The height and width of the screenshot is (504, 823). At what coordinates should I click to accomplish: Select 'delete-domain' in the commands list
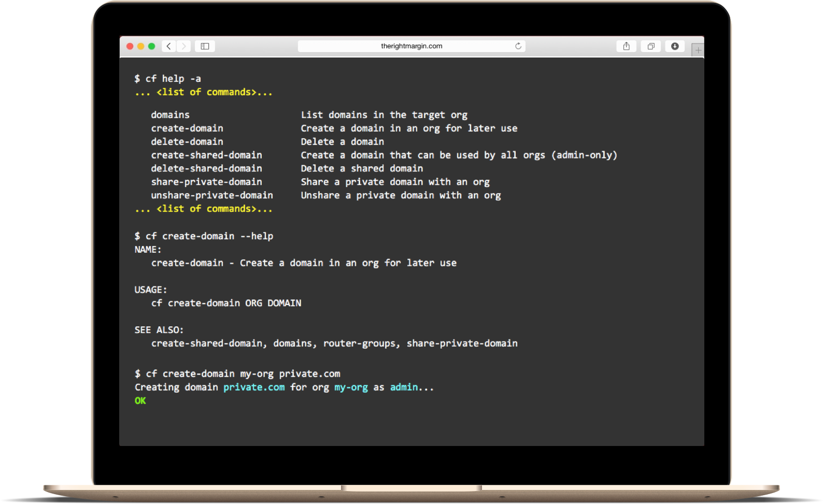tap(187, 142)
